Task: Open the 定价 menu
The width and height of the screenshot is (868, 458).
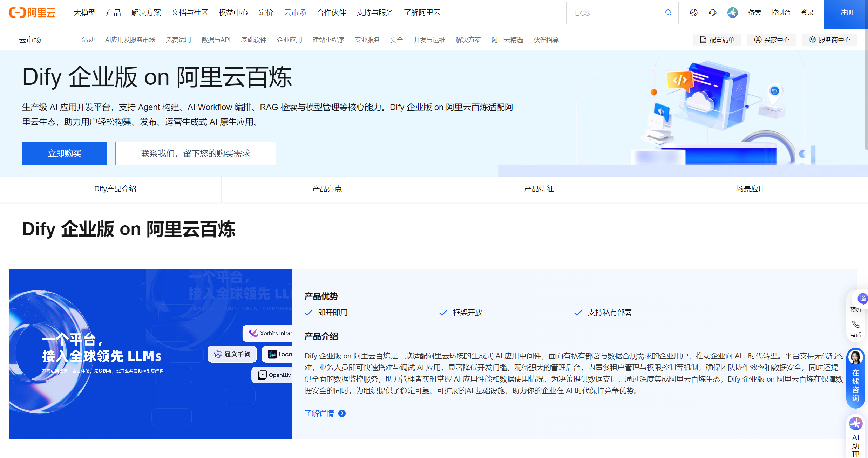Action: click(x=266, y=13)
